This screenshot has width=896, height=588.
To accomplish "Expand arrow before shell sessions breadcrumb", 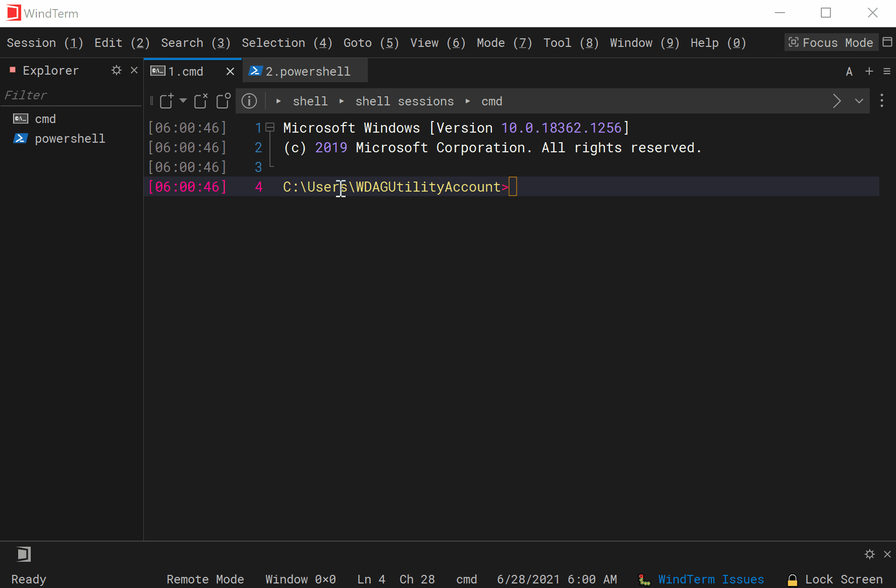I will [342, 101].
